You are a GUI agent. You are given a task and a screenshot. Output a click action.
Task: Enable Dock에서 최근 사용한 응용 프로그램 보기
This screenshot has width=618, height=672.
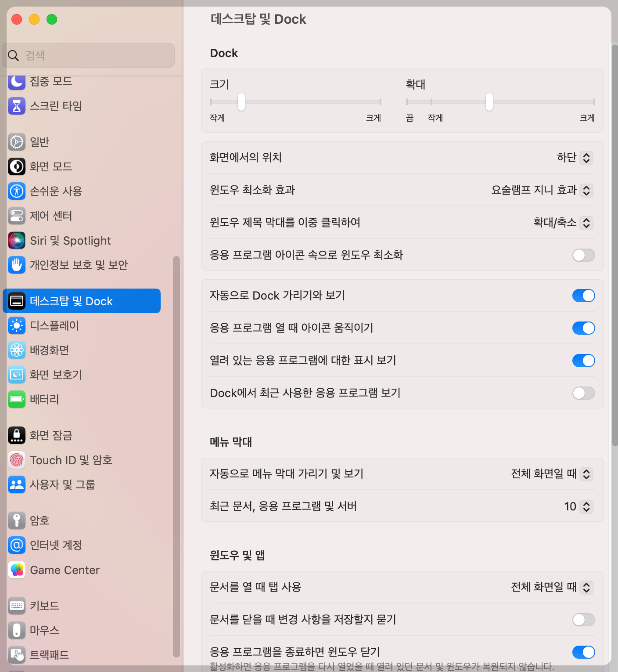point(583,393)
